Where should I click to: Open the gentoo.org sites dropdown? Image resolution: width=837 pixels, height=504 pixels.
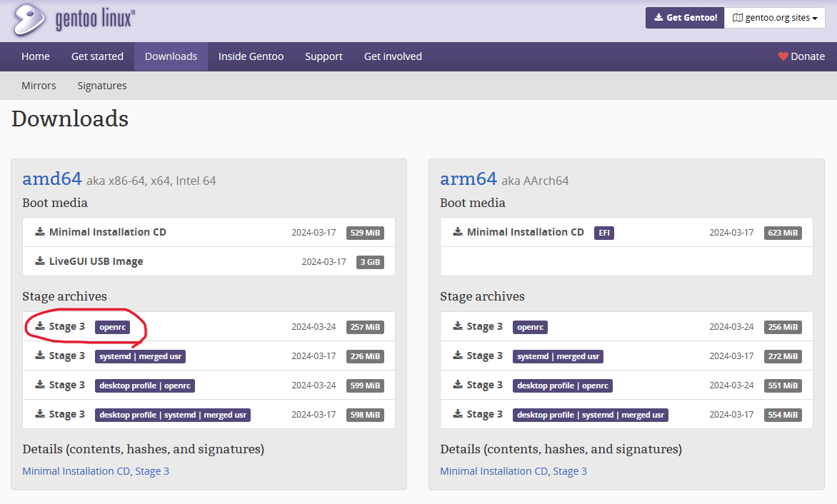point(775,18)
